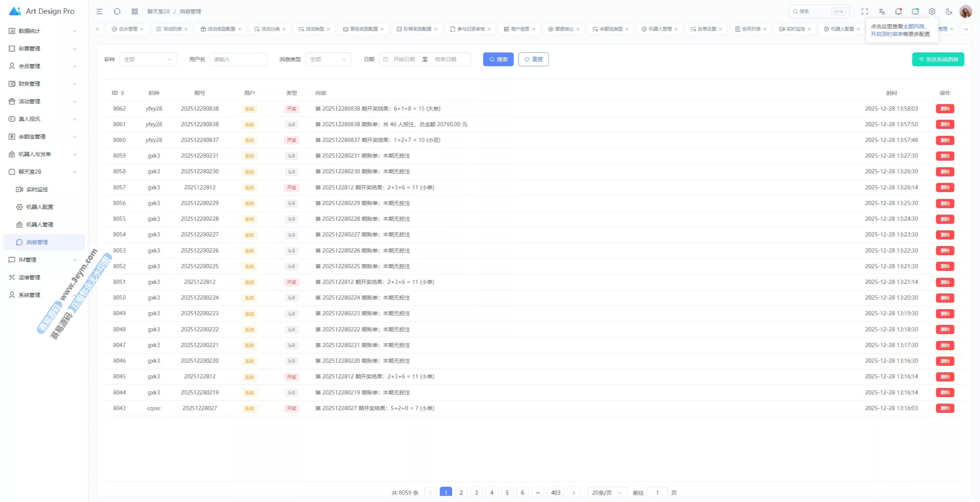Viewport: 980px width, 502px height.
Task: Open the 20条/页 page size dropdown
Action: tap(606, 492)
